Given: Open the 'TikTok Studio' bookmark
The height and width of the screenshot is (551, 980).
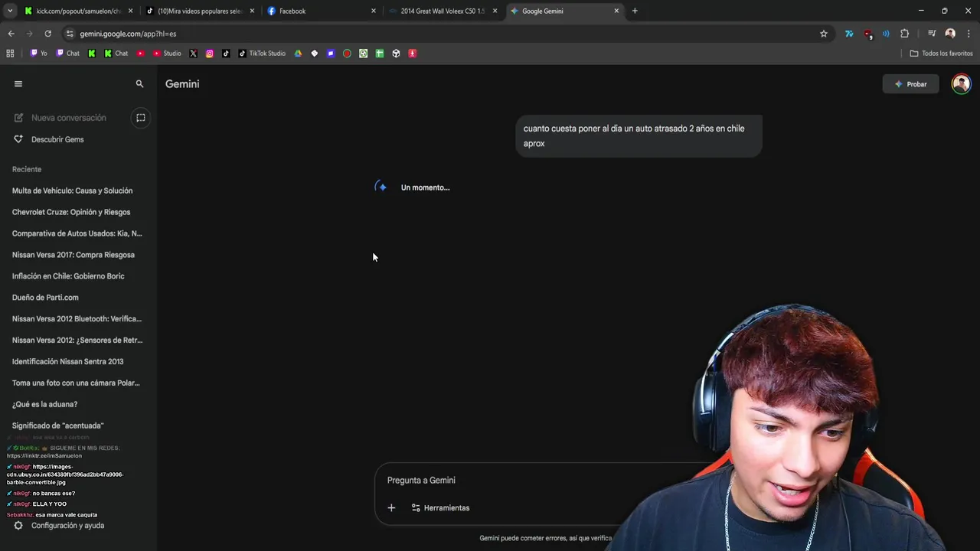Looking at the screenshot, I should click(x=262, y=54).
